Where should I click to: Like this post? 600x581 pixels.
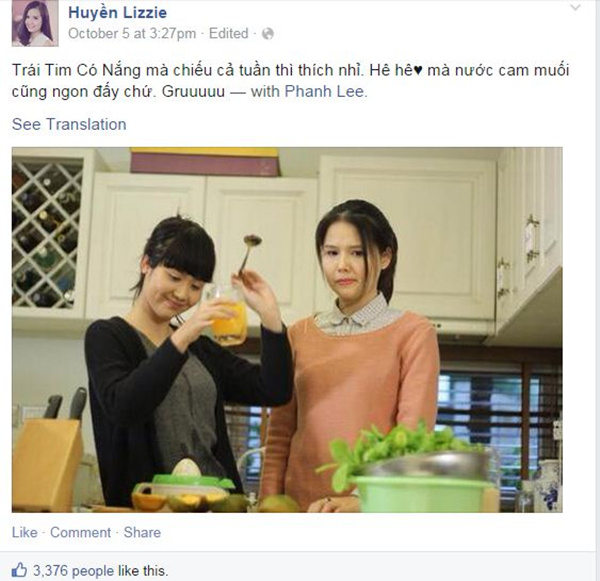click(x=24, y=532)
